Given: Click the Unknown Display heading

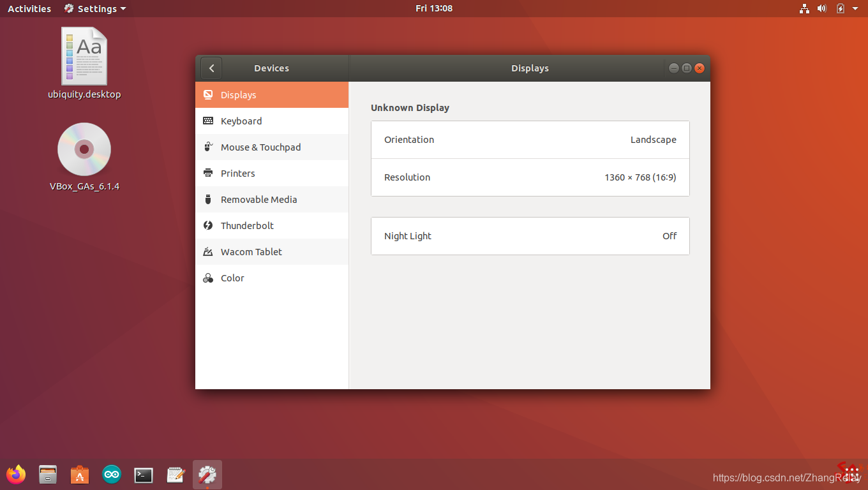Looking at the screenshot, I should 410,108.
